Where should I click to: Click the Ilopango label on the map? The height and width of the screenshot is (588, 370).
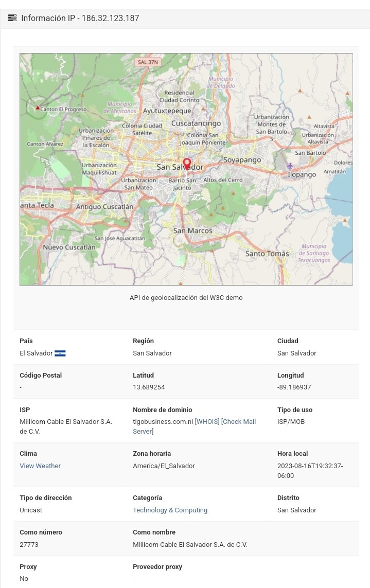pyautogui.click(x=302, y=175)
